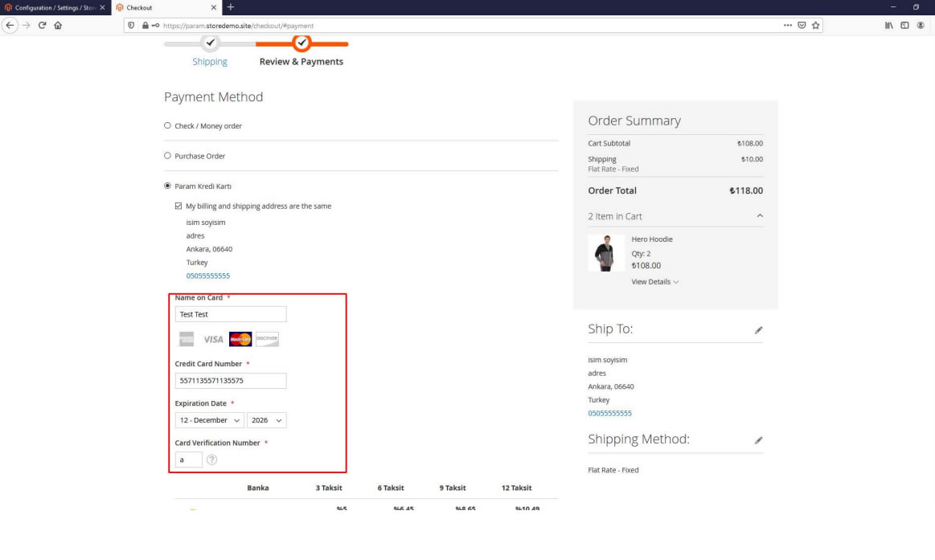
Task: Click the 9 Taksit column header
Action: click(453, 488)
